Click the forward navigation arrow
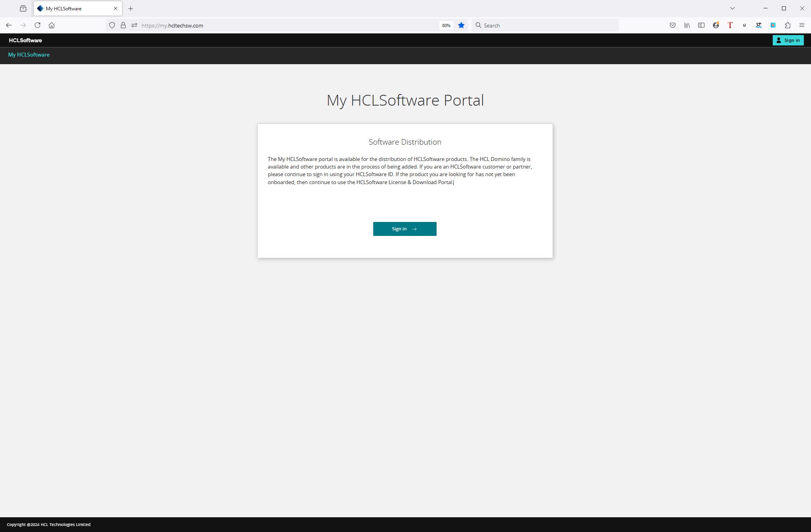811x532 pixels. point(23,25)
